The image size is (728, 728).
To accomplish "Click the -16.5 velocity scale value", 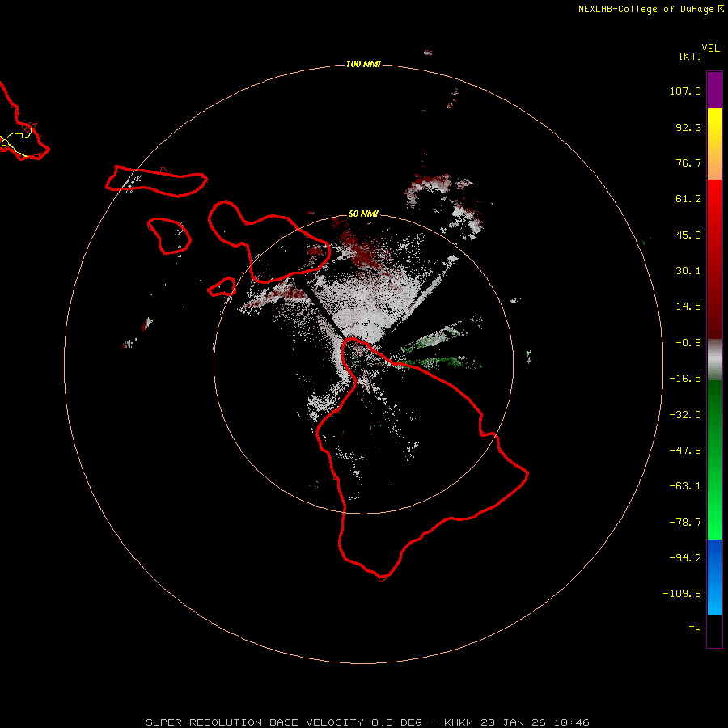I will (685, 379).
